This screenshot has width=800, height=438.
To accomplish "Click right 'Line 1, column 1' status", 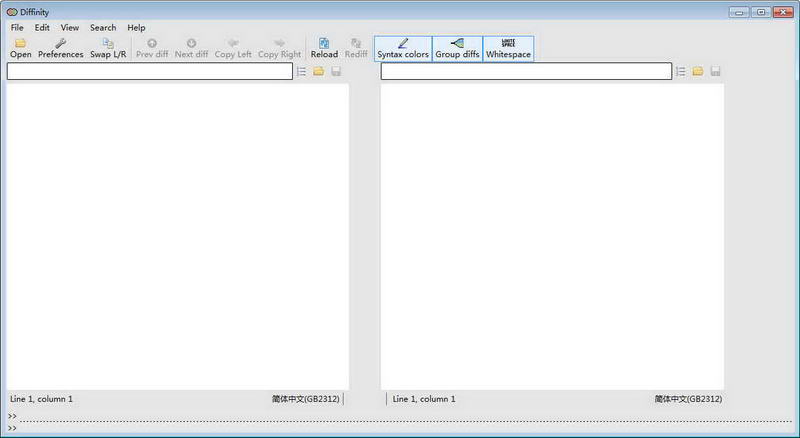I will click(x=424, y=399).
